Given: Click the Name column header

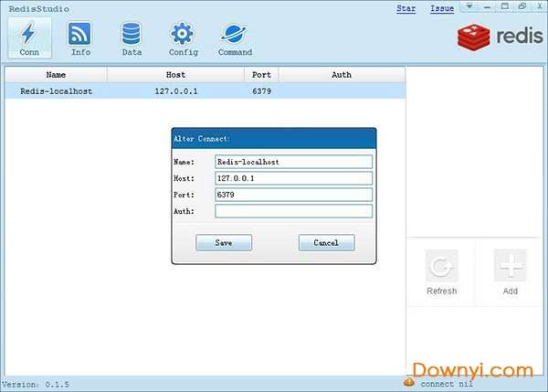Looking at the screenshot, I should tap(56, 75).
